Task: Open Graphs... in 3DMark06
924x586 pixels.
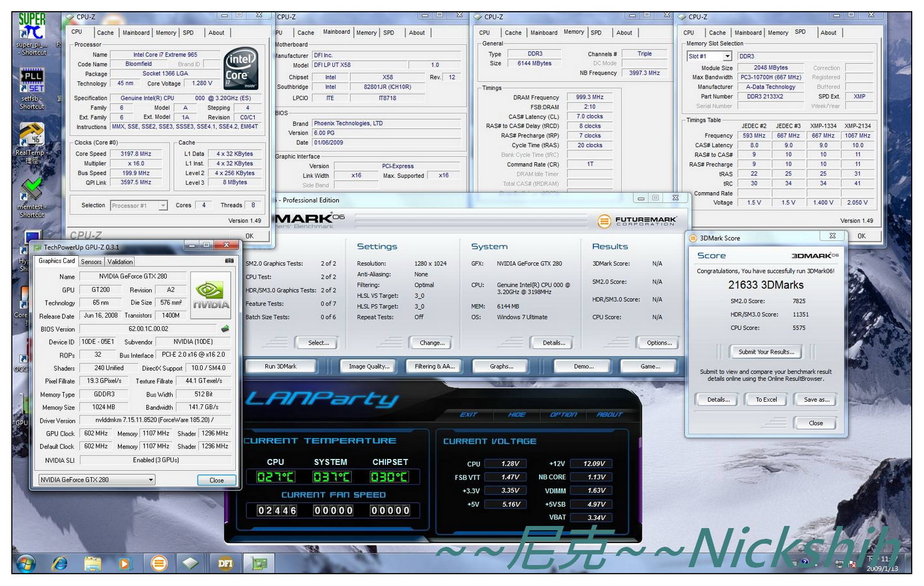Action: point(502,367)
